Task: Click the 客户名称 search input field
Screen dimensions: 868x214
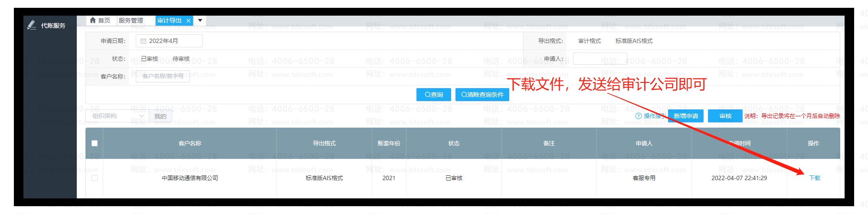Action: click(x=163, y=76)
